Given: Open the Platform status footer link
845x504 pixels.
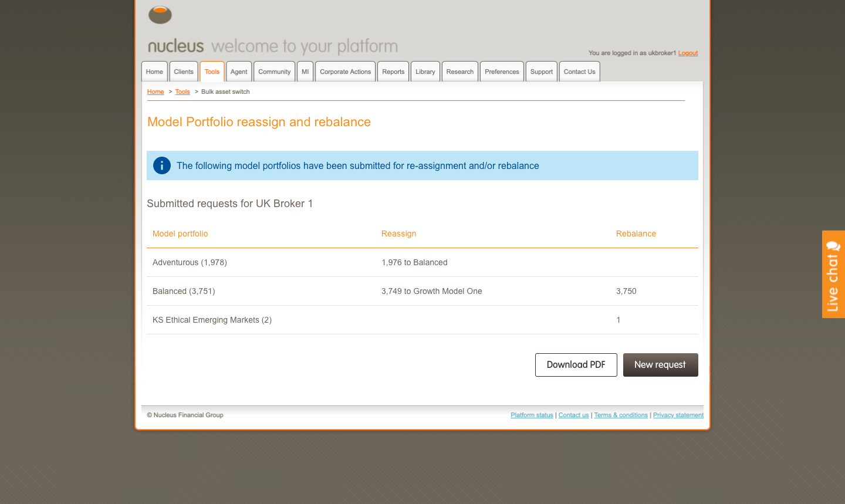Looking at the screenshot, I should point(532,415).
